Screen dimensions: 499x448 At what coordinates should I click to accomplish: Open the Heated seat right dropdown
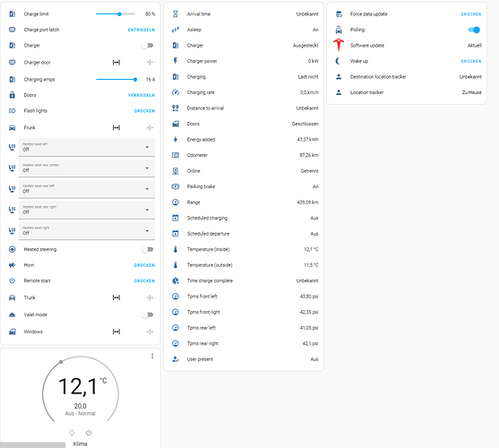pos(87,230)
